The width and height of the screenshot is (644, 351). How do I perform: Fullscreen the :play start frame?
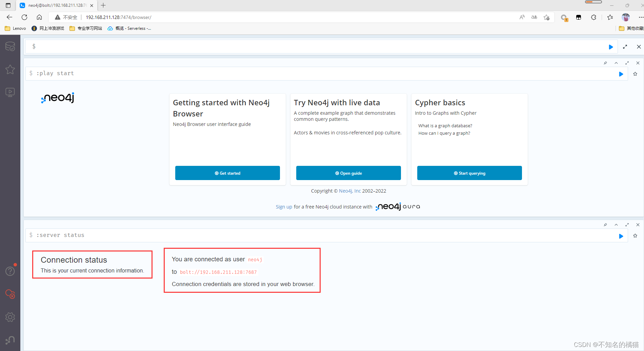pos(627,63)
